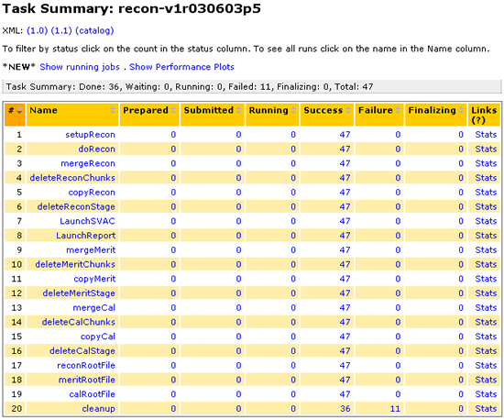Click the Submitted column sort icon
Screen dimensions: 504x420
239,110
